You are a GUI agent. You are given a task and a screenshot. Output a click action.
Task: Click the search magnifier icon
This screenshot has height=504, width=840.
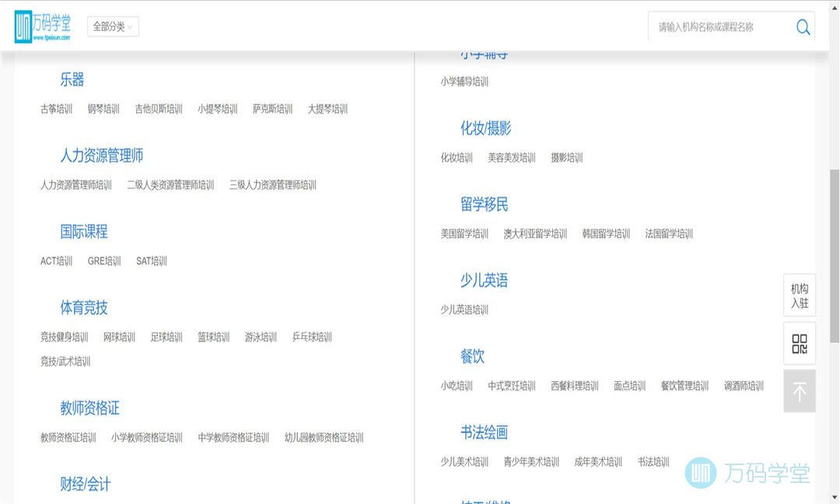803,27
